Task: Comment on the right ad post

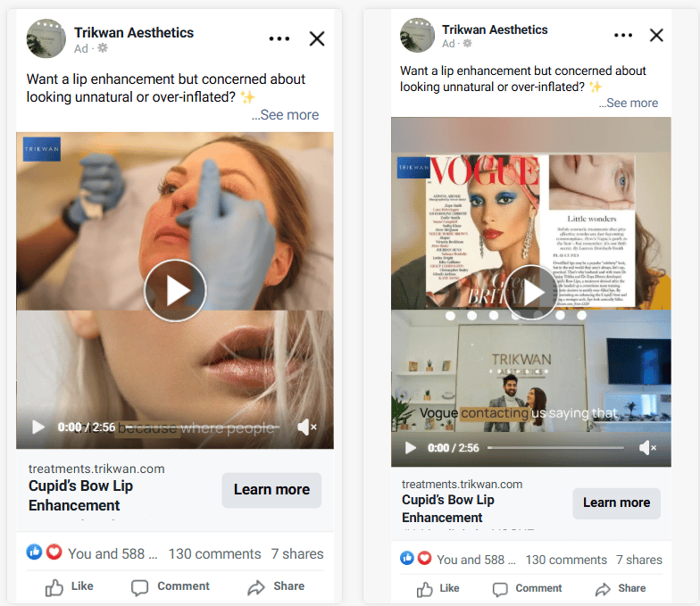Action: [x=527, y=589]
